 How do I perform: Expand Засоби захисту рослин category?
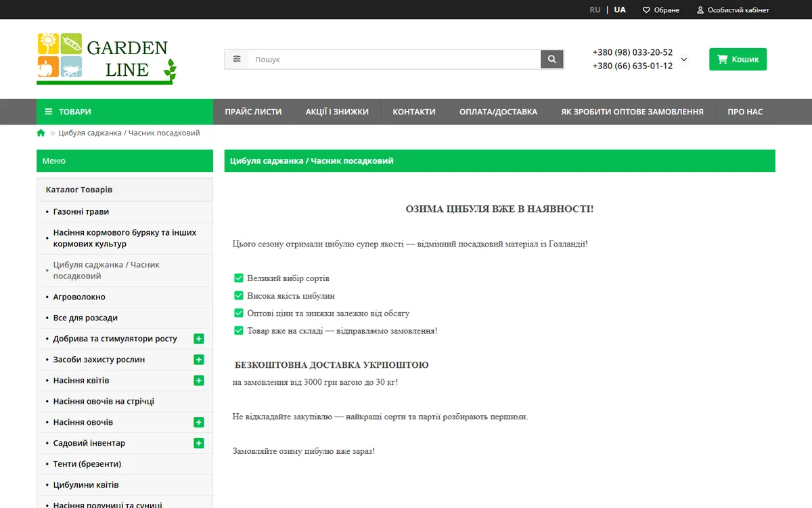(x=199, y=360)
